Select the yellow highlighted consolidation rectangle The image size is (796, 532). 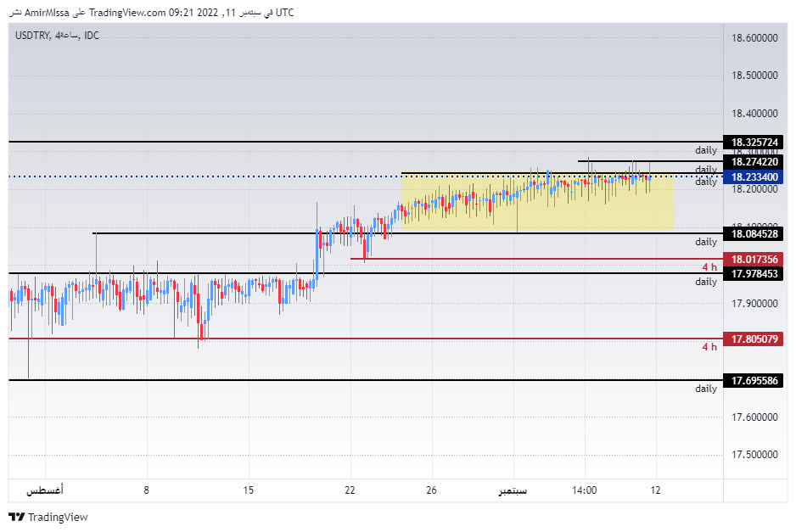537,202
